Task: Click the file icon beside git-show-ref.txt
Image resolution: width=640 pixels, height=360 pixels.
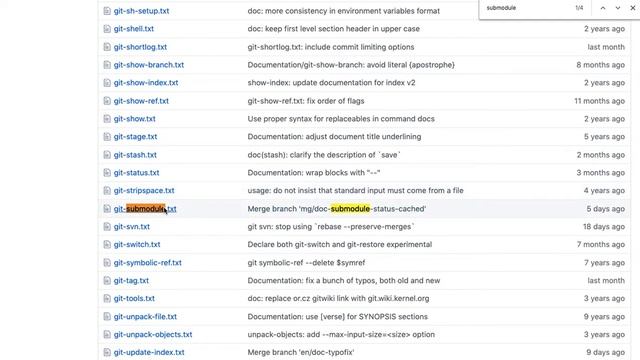Action: pos(107,101)
